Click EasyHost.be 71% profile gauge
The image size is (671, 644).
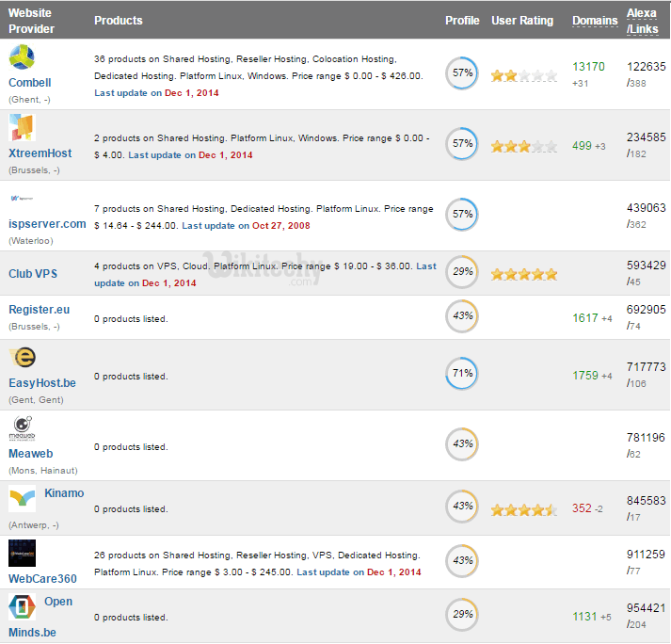462,374
